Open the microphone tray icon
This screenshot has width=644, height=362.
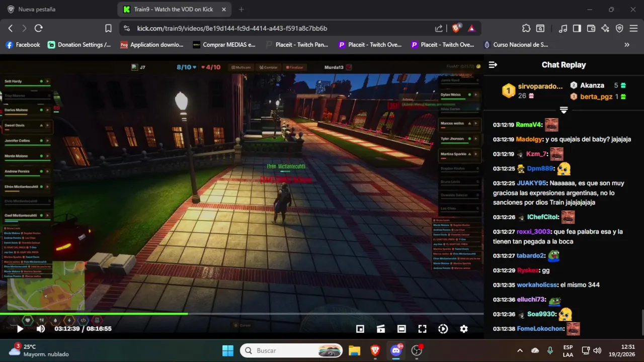(x=550, y=350)
